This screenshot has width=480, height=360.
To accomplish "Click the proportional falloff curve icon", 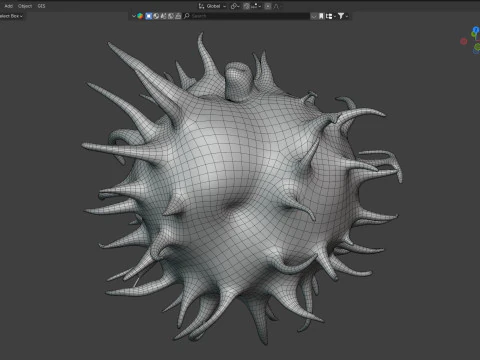I will [x=276, y=6].
